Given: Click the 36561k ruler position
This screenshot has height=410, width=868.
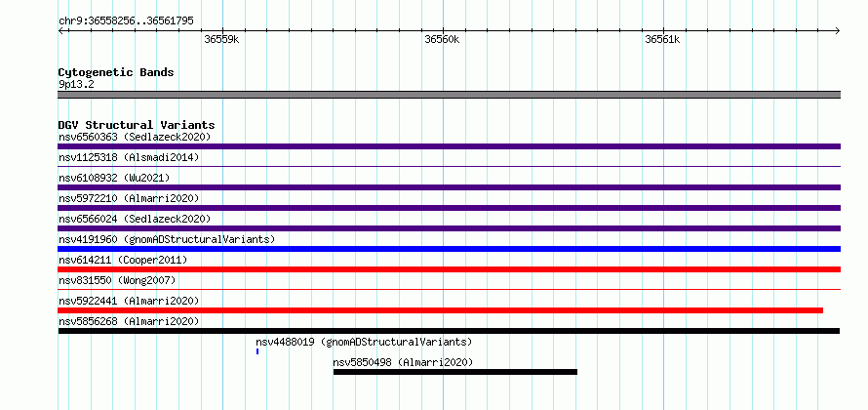Looking at the screenshot, I should 662,39.
